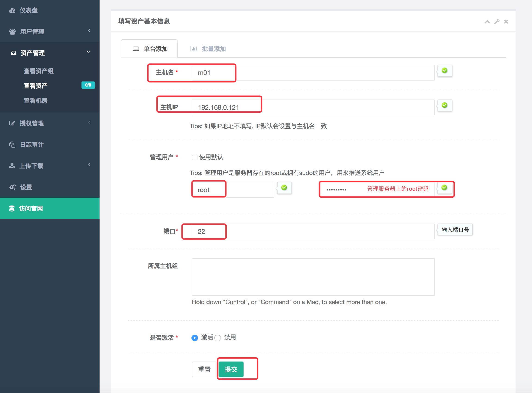
Task: Collapse the panel with the up-chevron icon
Action: [487, 22]
